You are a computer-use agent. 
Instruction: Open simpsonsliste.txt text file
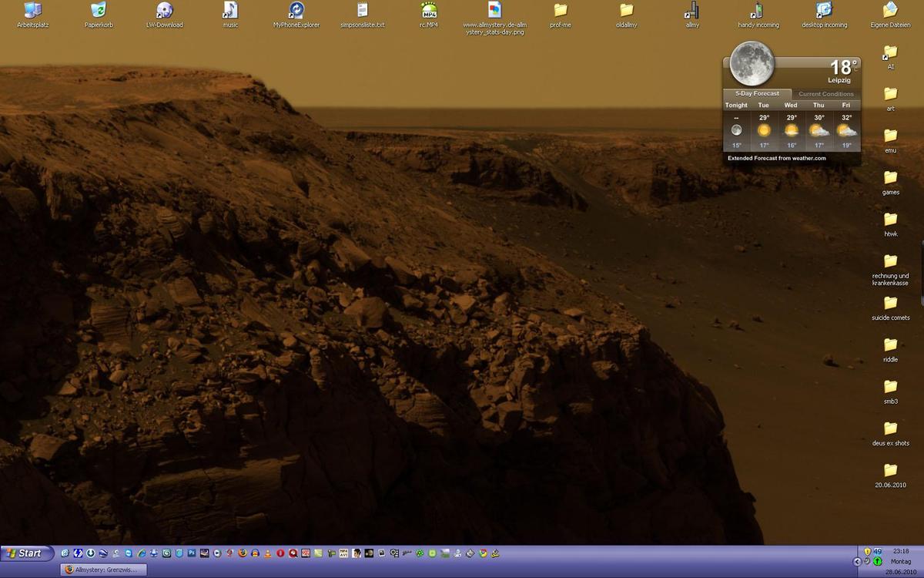[362, 11]
